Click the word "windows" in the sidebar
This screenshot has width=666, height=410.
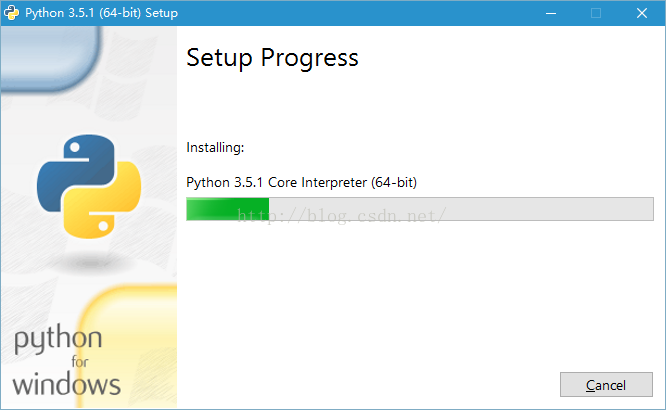tap(67, 385)
